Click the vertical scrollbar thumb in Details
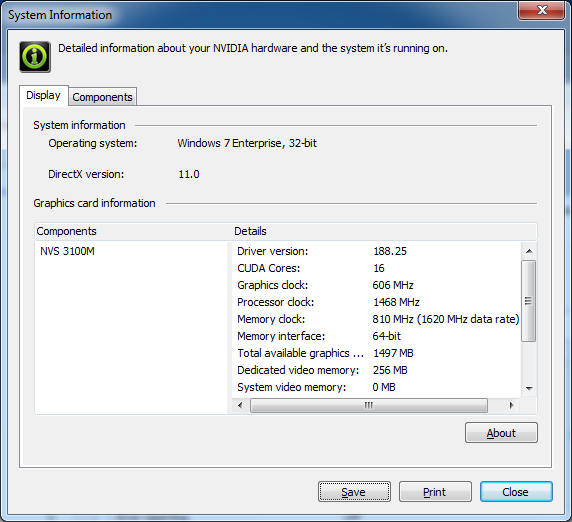Screen dimensions: 572x522 529,301
